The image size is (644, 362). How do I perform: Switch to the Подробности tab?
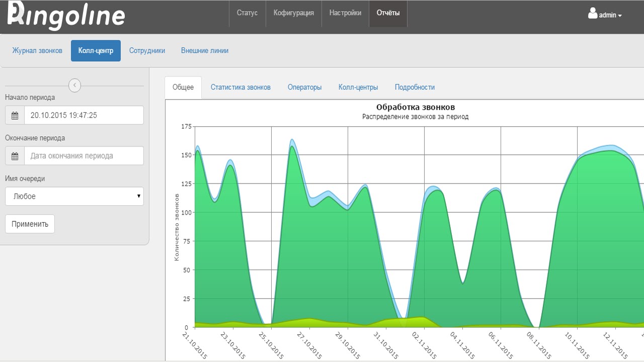click(x=415, y=87)
